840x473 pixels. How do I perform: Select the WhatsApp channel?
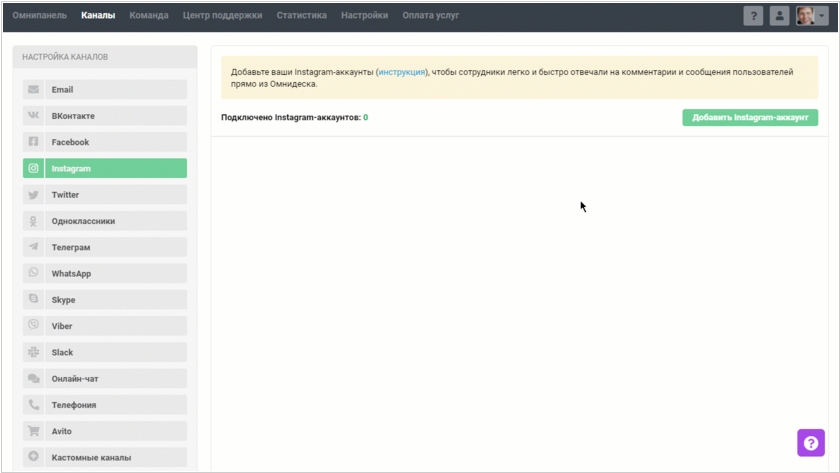(x=105, y=273)
